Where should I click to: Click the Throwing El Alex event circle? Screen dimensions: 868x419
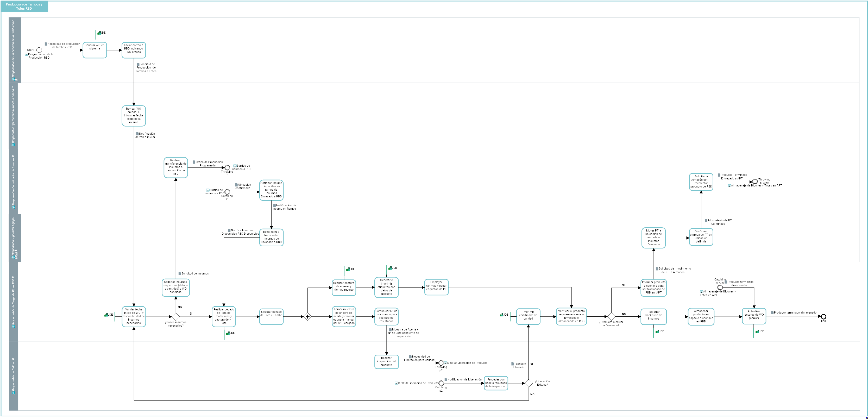pyautogui.click(x=755, y=182)
